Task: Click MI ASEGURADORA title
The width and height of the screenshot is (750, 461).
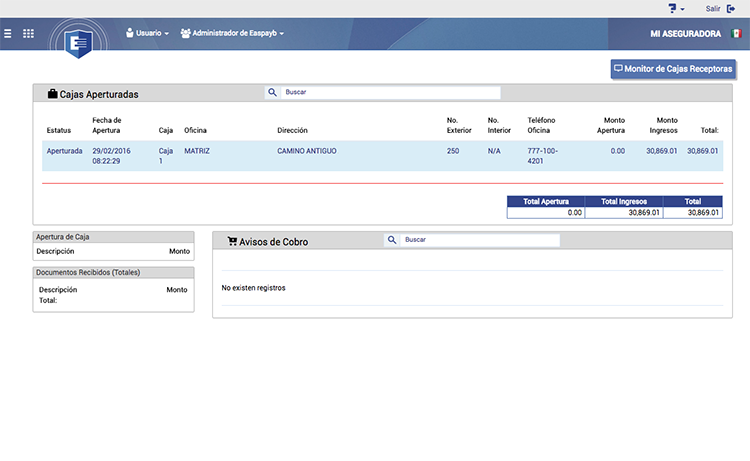Action: pyautogui.click(x=685, y=34)
